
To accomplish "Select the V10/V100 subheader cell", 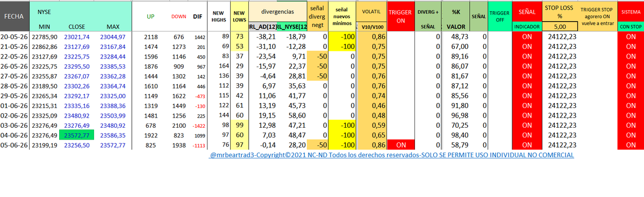I will (x=371, y=27).
